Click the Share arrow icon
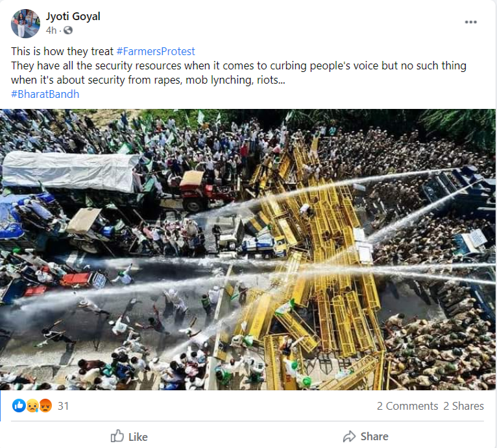This screenshot has height=448, width=497. click(x=350, y=436)
